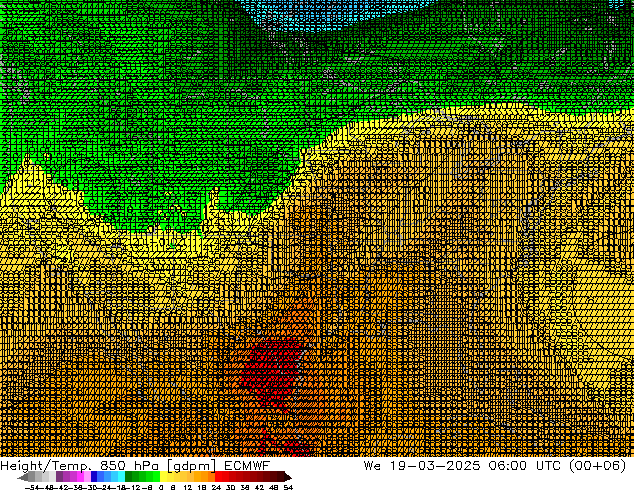The image size is (634, 490).
Task: Pick the dark blue legend swatch above -30
Action: click(x=94, y=476)
